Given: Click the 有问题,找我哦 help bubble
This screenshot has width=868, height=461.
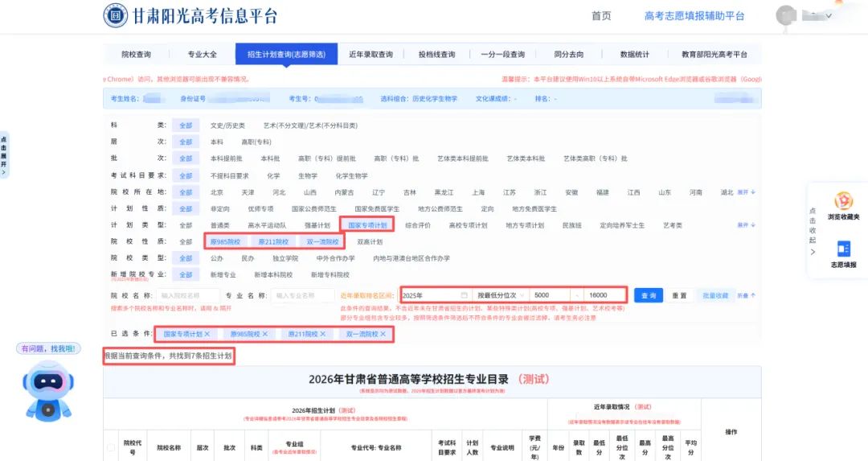Looking at the screenshot, I should [48, 348].
